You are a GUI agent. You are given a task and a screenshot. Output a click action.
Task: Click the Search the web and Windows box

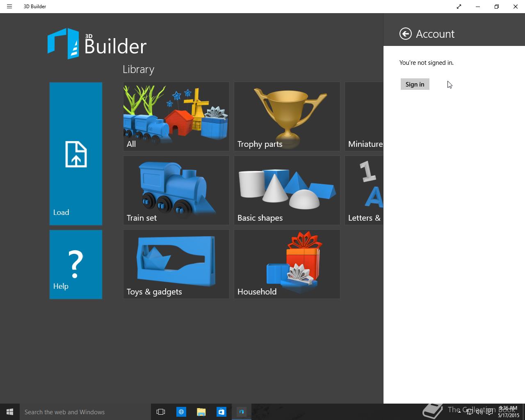(85, 412)
